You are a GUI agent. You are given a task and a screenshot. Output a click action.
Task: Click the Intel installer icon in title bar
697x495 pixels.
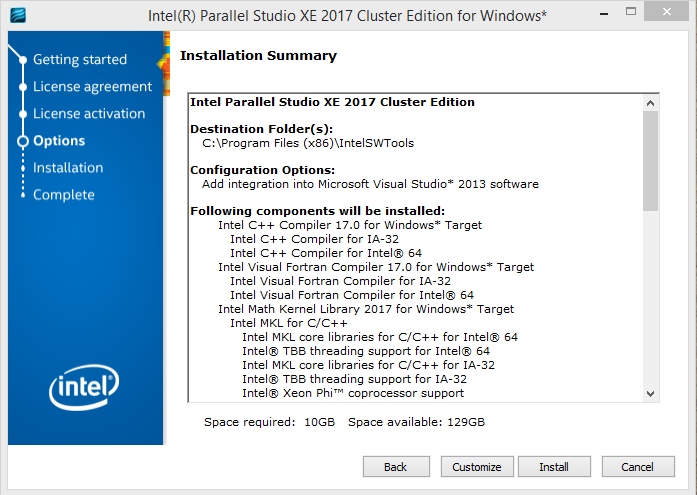pyautogui.click(x=17, y=16)
